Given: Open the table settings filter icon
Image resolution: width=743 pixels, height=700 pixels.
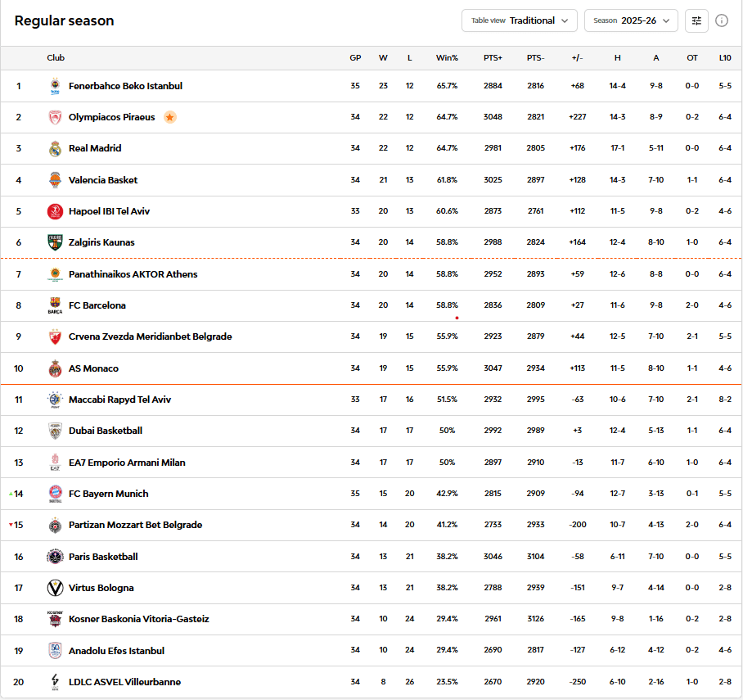Looking at the screenshot, I should [x=696, y=20].
